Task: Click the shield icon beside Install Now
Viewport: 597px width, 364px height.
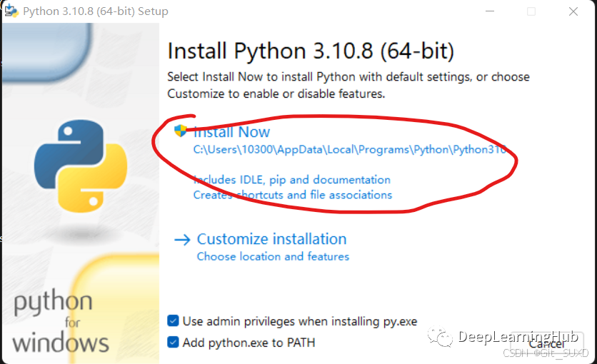Action: pyautogui.click(x=181, y=131)
